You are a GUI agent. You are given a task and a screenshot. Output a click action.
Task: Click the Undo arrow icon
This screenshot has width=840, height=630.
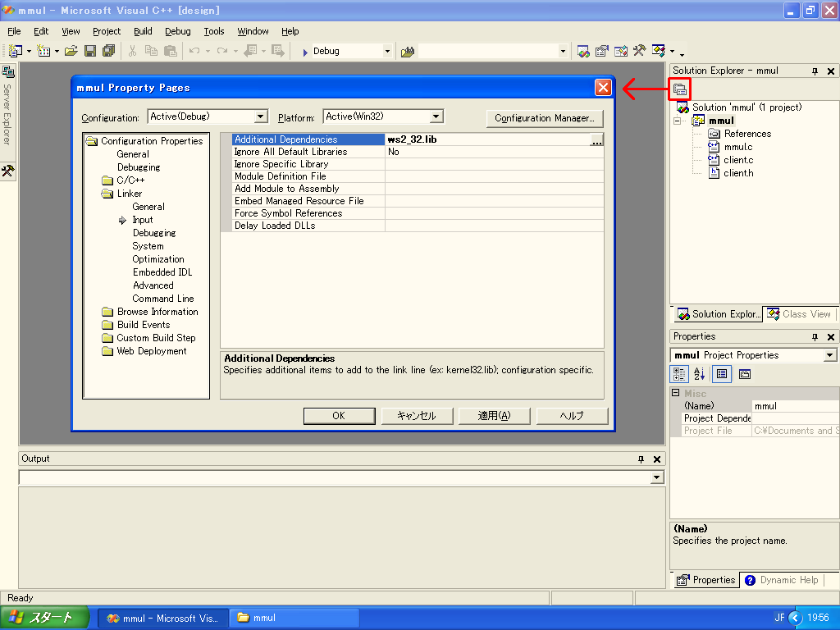[x=194, y=51]
